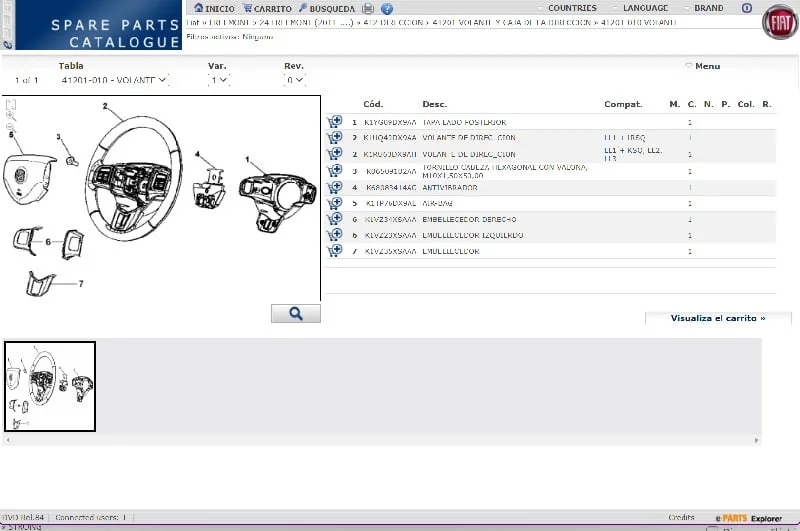Add EMBELLECEDOR DERECHO to cart
This screenshot has height=531, width=800.
[x=334, y=219]
